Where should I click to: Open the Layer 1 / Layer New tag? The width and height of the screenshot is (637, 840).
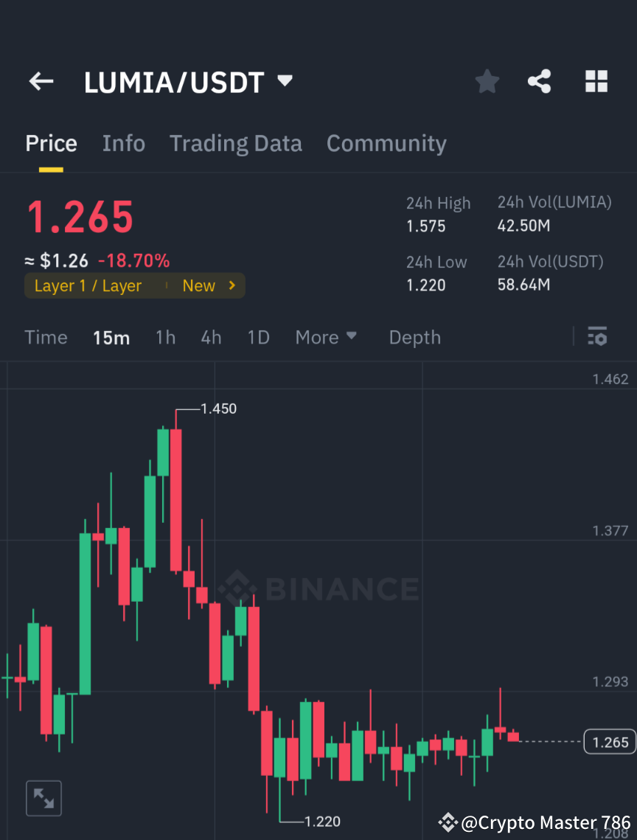(x=135, y=285)
